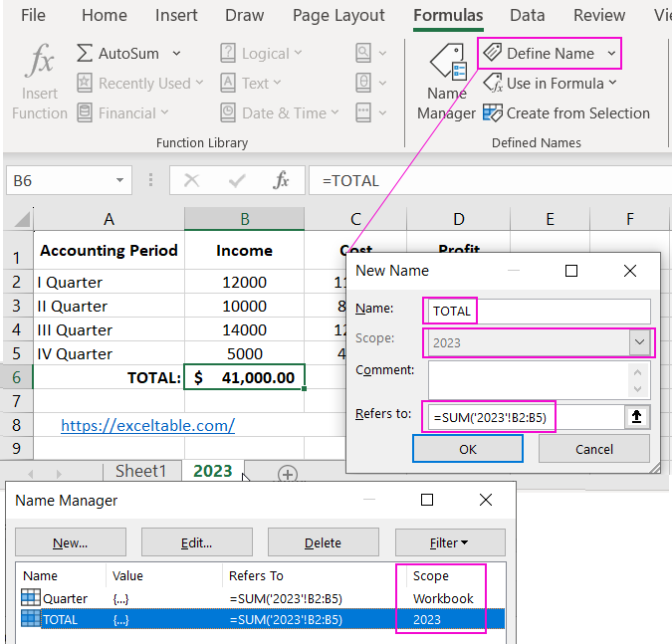Open the Filter dropdown in Name Manager

tap(450, 542)
